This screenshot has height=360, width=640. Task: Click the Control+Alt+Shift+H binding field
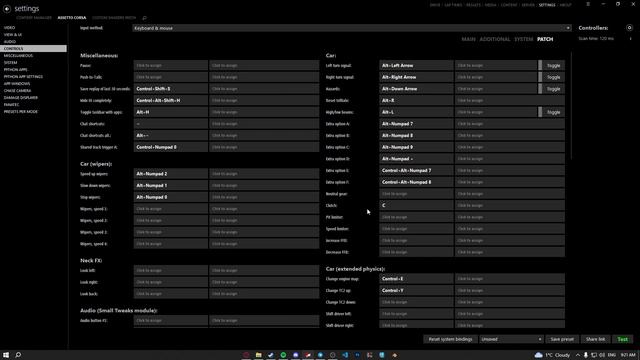171,100
